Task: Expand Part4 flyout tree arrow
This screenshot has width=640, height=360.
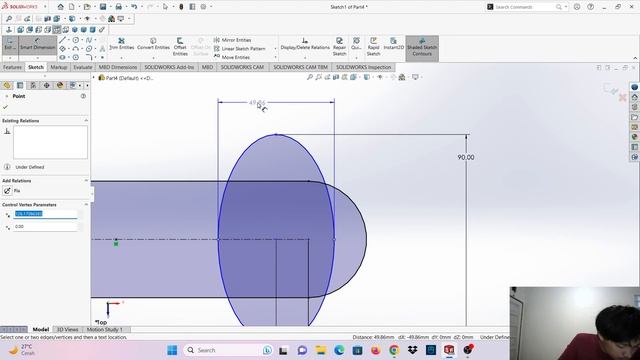Action: click(94, 78)
